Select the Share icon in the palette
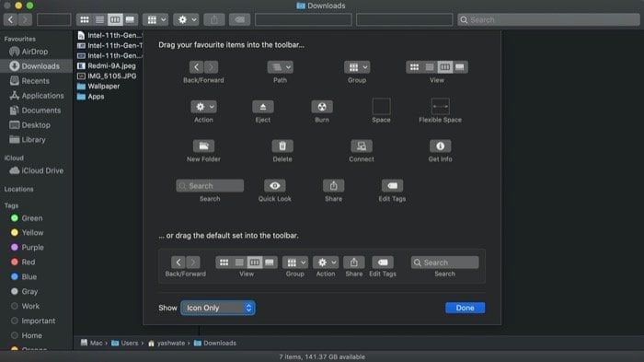Image resolution: width=644 pixels, height=362 pixels. (333, 185)
